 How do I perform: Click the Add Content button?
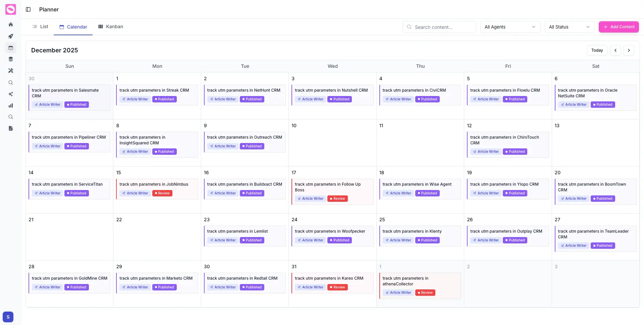click(619, 27)
